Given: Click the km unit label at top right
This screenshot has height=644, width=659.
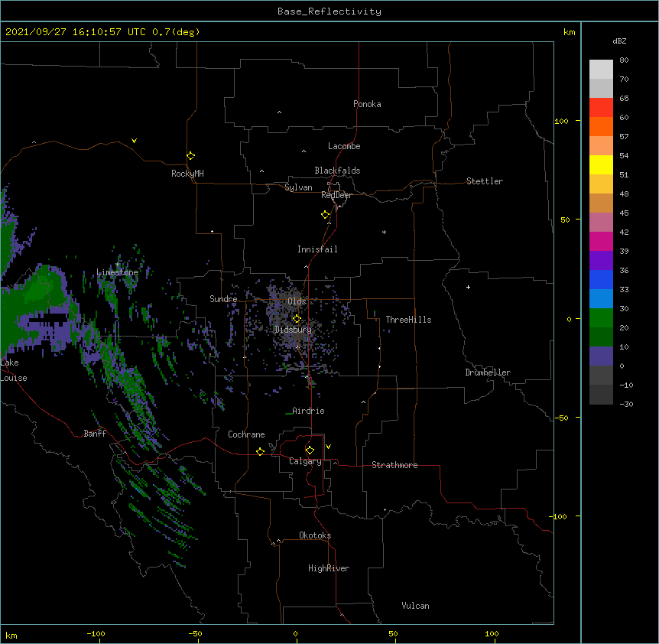Looking at the screenshot, I should [x=569, y=32].
